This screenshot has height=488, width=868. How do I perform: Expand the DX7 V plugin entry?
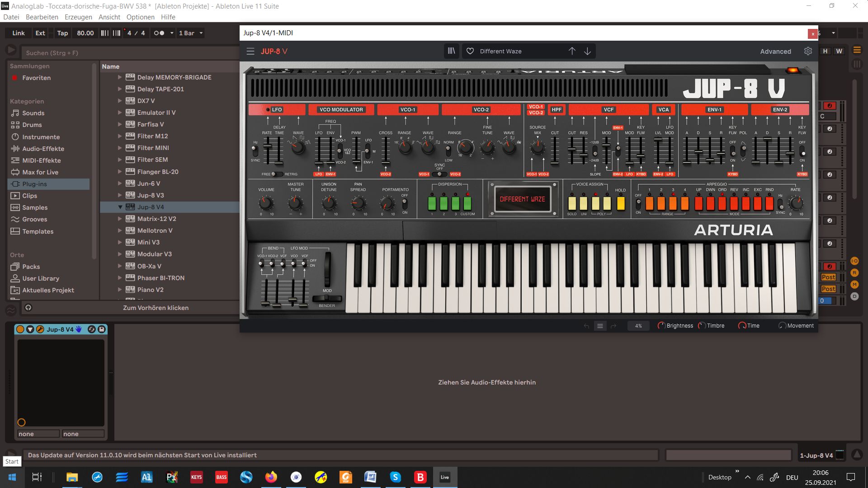pos(120,101)
